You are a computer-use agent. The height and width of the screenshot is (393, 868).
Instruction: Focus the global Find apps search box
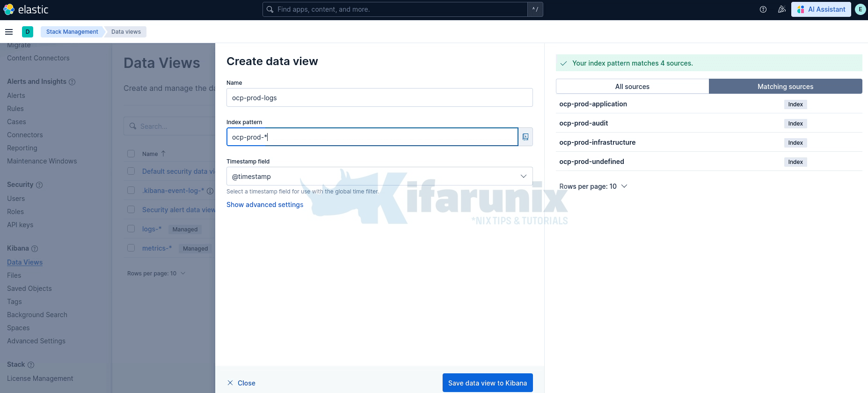click(395, 9)
